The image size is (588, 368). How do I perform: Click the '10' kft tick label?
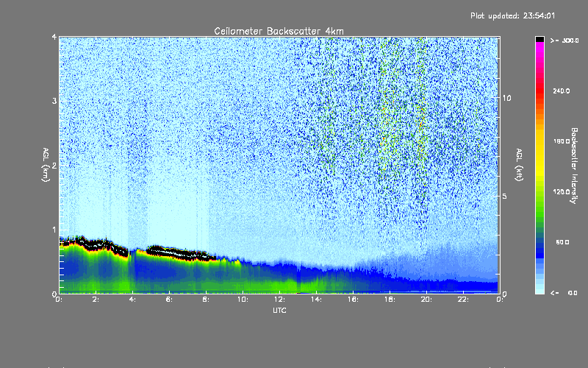tap(506, 98)
